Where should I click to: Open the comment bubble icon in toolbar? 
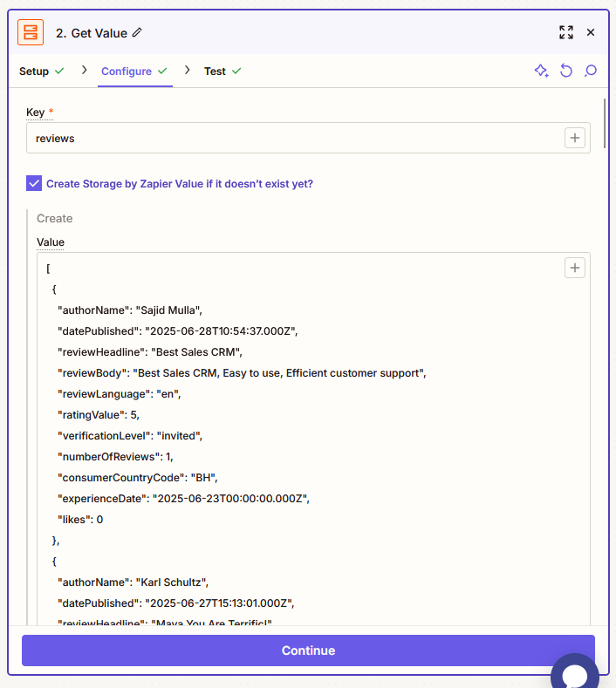coord(591,71)
